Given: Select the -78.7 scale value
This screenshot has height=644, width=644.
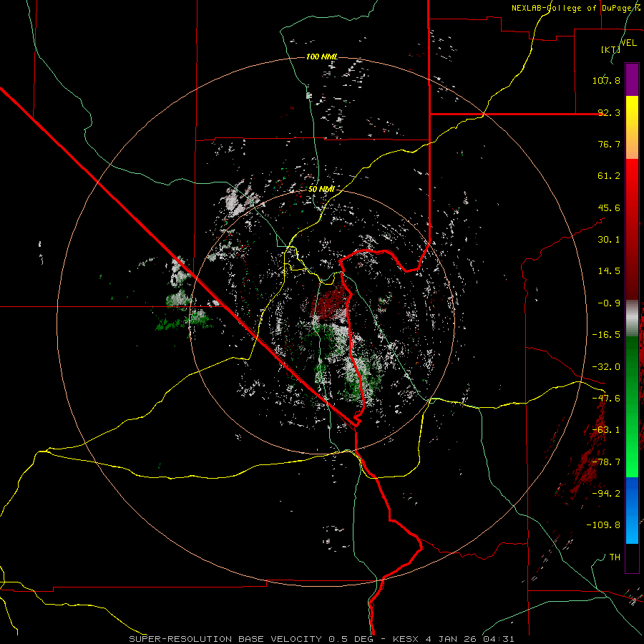Looking at the screenshot, I should [606, 462].
